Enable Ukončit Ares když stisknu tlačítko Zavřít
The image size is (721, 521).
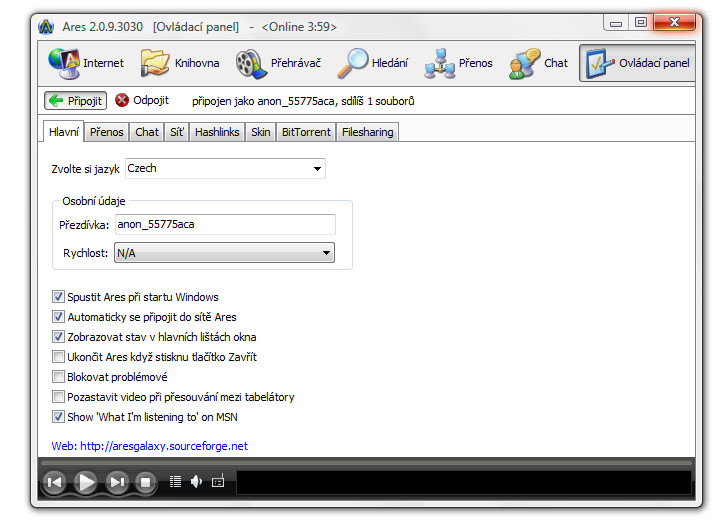coord(58,357)
